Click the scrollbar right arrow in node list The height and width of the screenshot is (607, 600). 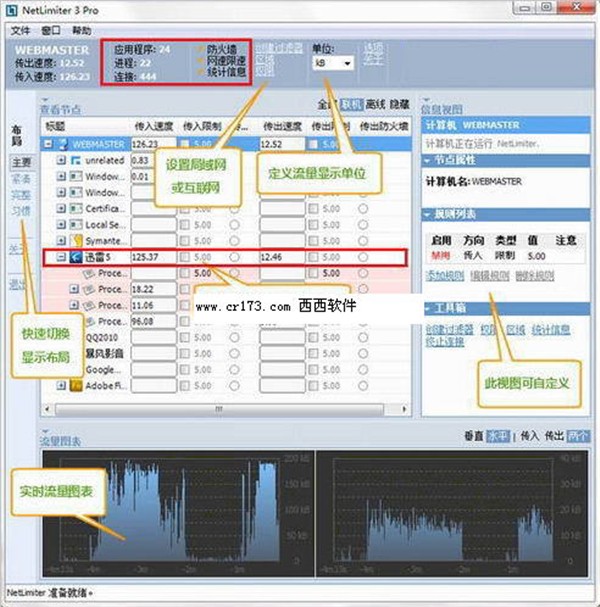[x=405, y=409]
